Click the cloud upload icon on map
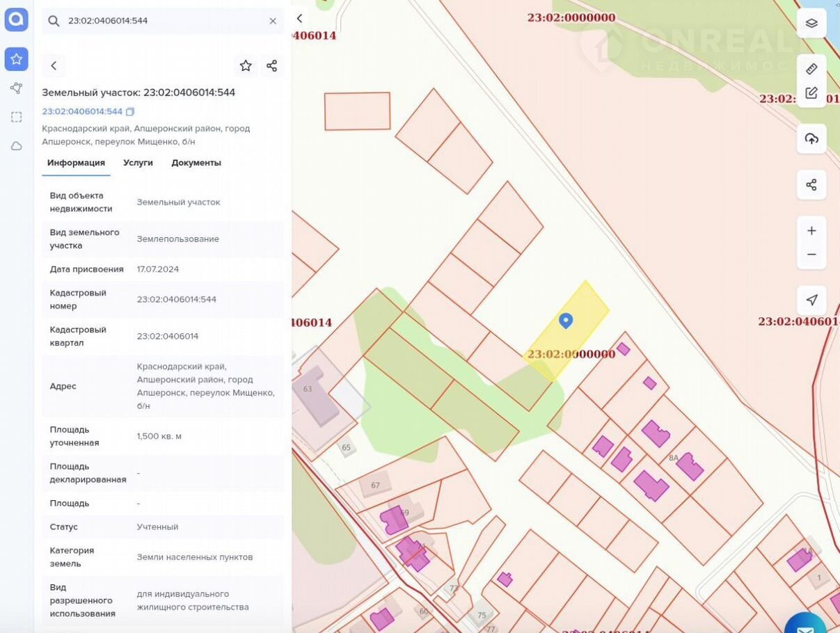Viewport: 840px width, 633px height. [811, 138]
